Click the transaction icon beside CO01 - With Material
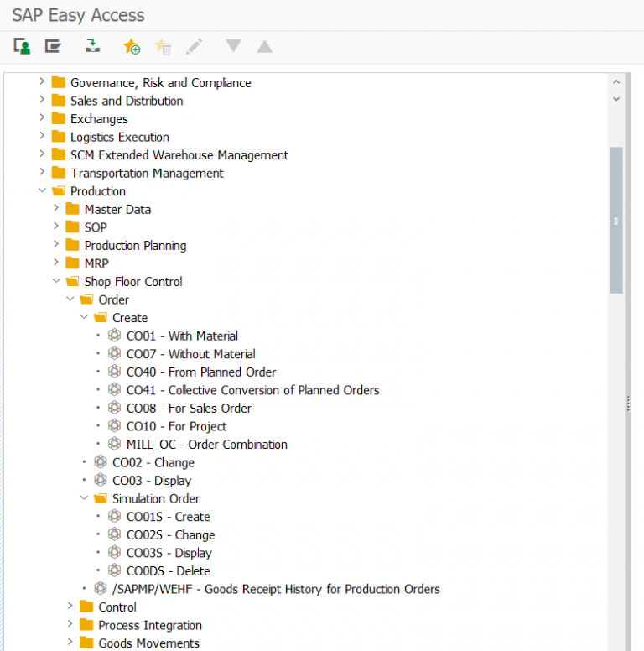 pos(115,336)
